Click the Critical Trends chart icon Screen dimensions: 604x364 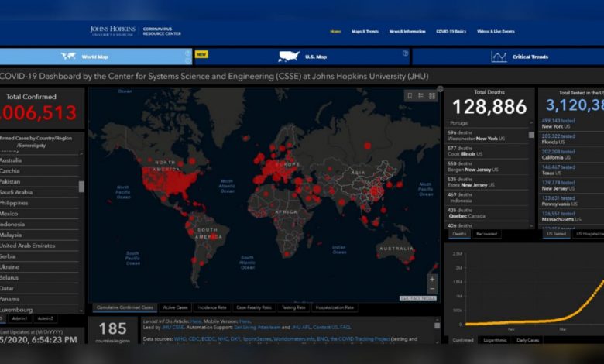click(499, 57)
